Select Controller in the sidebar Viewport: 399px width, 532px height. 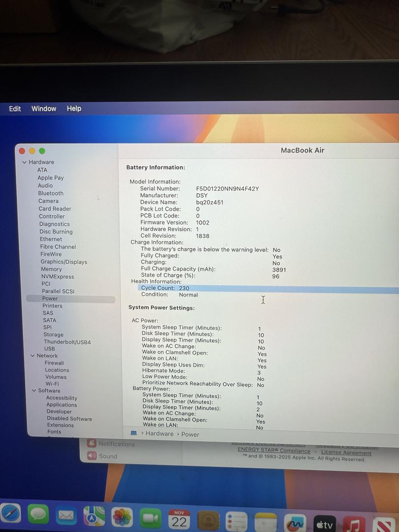(52, 216)
